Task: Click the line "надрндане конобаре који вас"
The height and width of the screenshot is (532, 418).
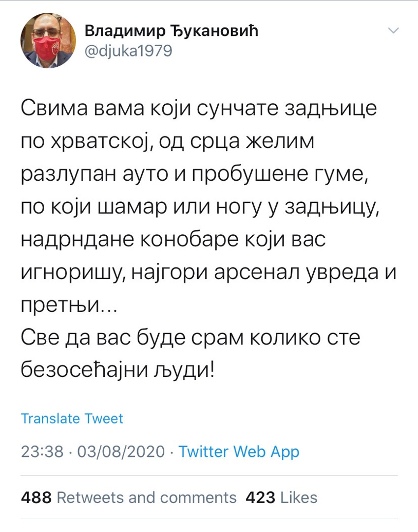Action: click(174, 240)
